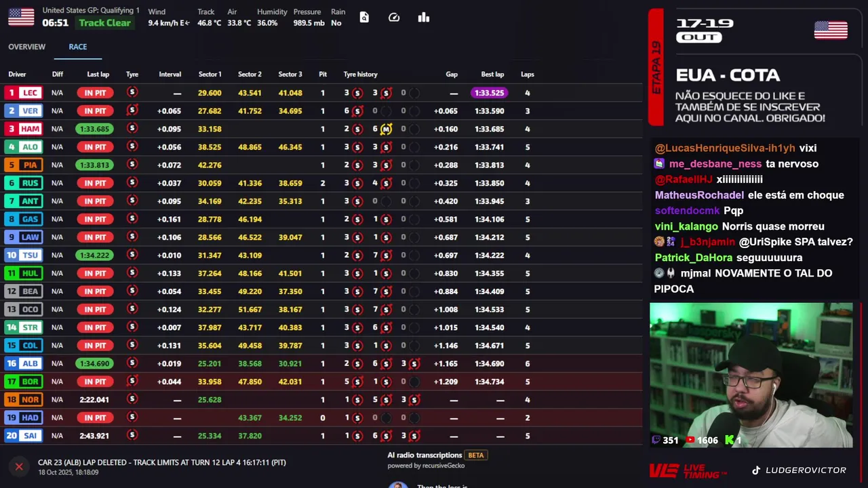
Task: Select the SAI driver badge
Action: click(x=23, y=435)
